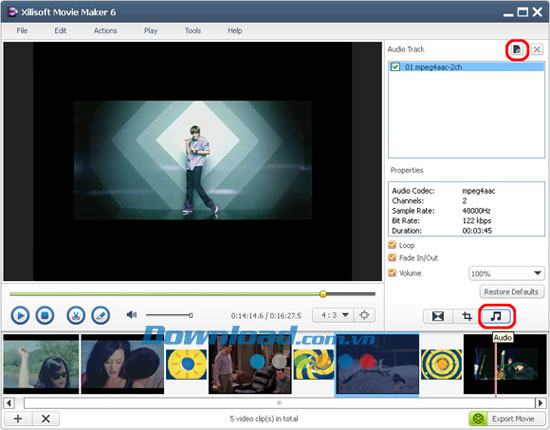Add an audio track file
Viewport: 550px width, 430px height.
tap(517, 49)
